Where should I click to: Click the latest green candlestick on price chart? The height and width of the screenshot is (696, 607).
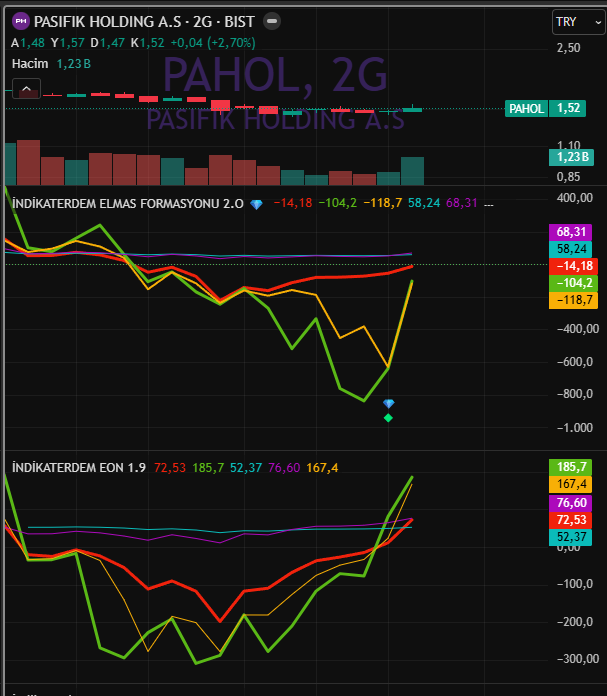pyautogui.click(x=413, y=109)
